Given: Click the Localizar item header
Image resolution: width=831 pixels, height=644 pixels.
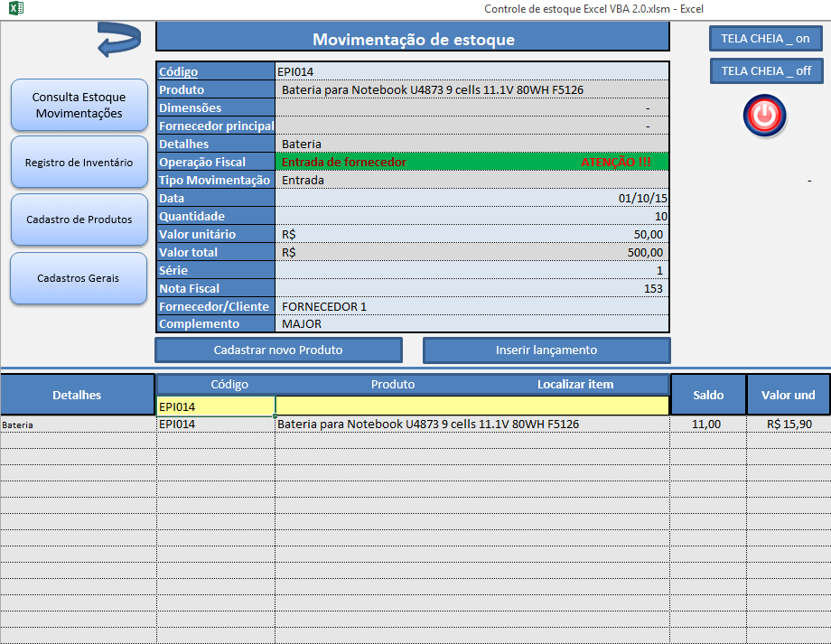Looking at the screenshot, I should tap(575, 384).
